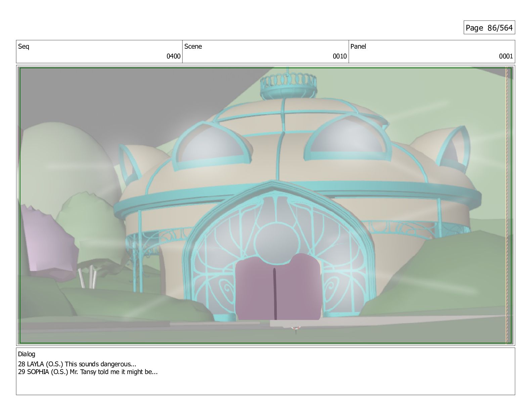The image size is (532, 411).
Task: Click the panel number 0001
Action: pos(506,56)
